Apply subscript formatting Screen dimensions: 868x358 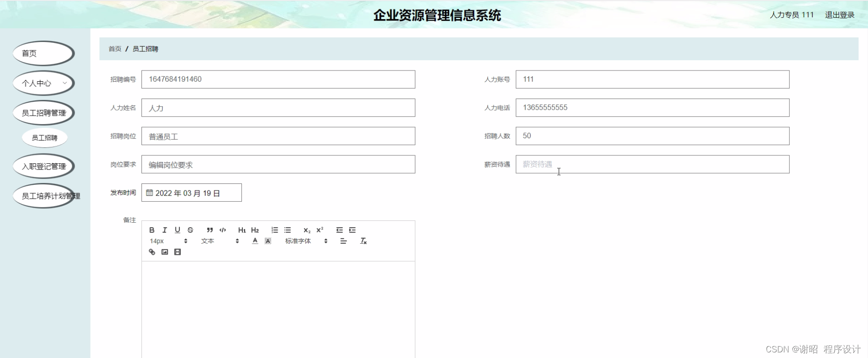pos(307,230)
